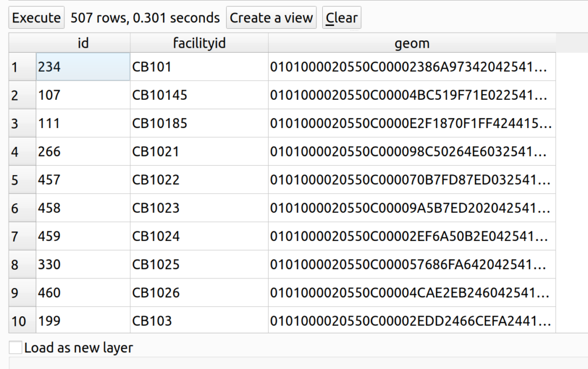Select the cell with facilityid CB103
This screenshot has width=588, height=369.
point(199,321)
